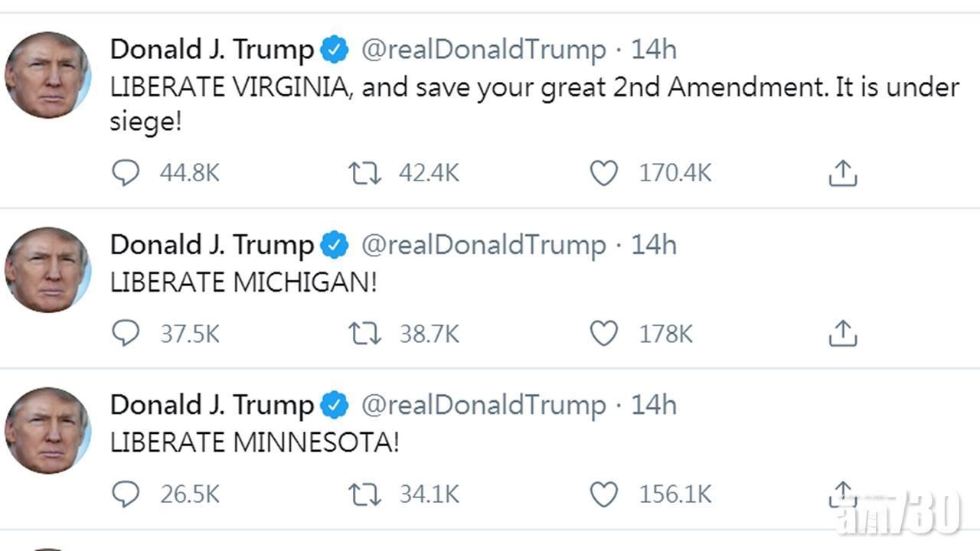980x551 pixels.
Task: Open the LIBERATE MICHIGAN! tweet text
Action: 243,282
